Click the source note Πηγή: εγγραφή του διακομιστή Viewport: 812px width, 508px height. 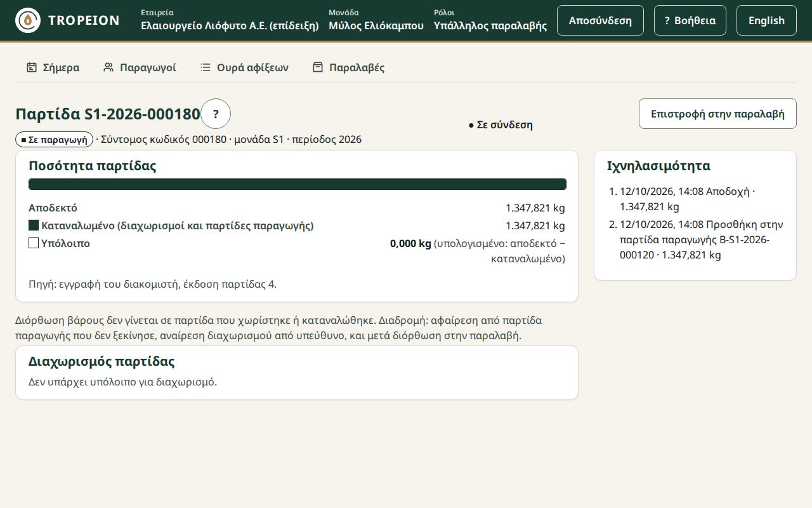click(x=153, y=284)
